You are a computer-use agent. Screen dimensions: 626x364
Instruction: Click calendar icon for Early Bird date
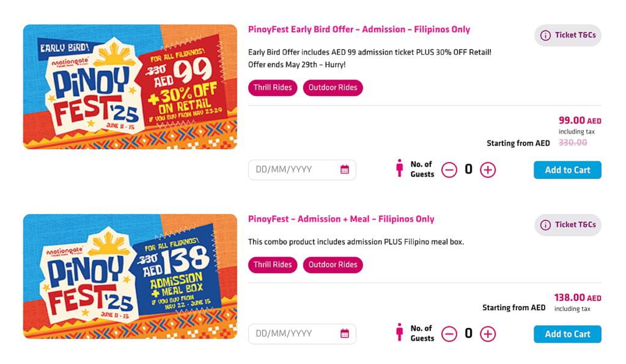345,170
